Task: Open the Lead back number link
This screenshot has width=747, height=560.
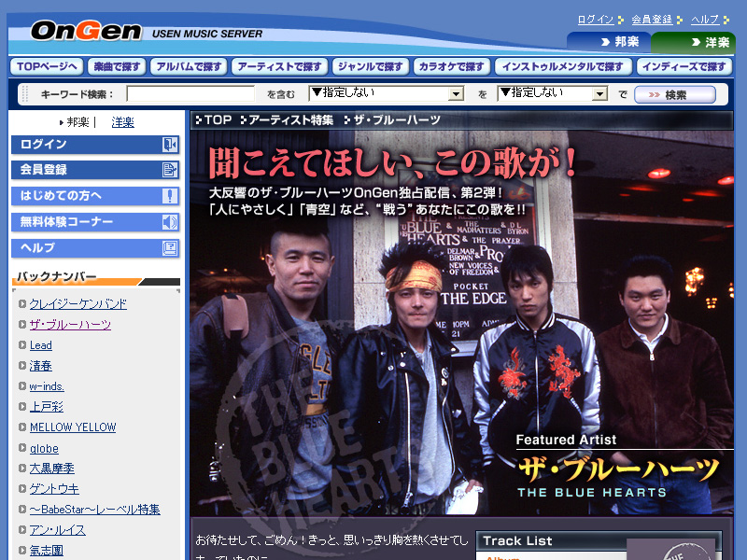Action: [x=41, y=345]
